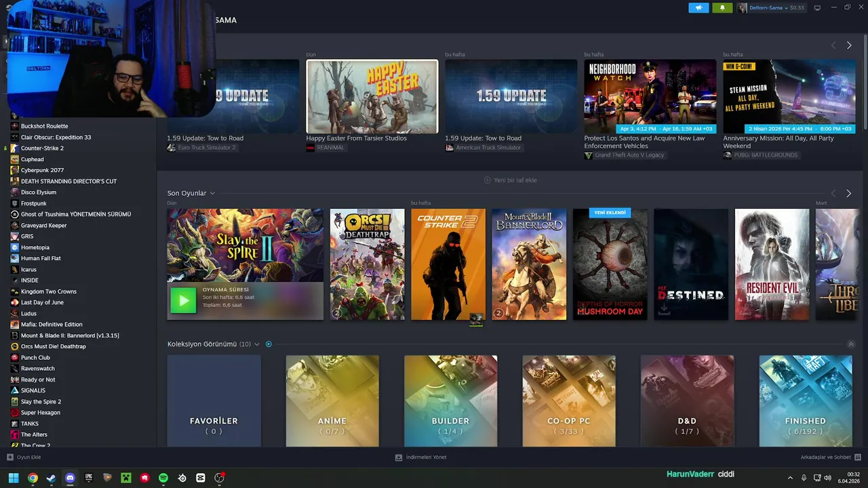The height and width of the screenshot is (488, 868).
Task: Select Counter-Strike 2 in library list
Action: click(x=42, y=148)
